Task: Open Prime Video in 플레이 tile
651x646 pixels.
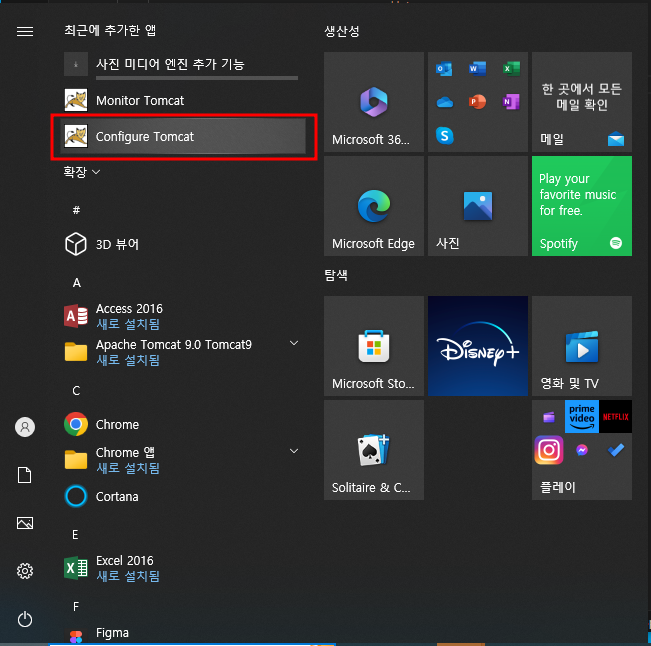Action: click(582, 416)
